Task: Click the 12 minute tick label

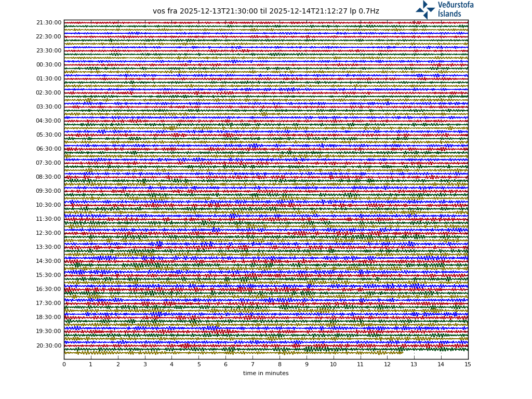Action: (x=387, y=365)
